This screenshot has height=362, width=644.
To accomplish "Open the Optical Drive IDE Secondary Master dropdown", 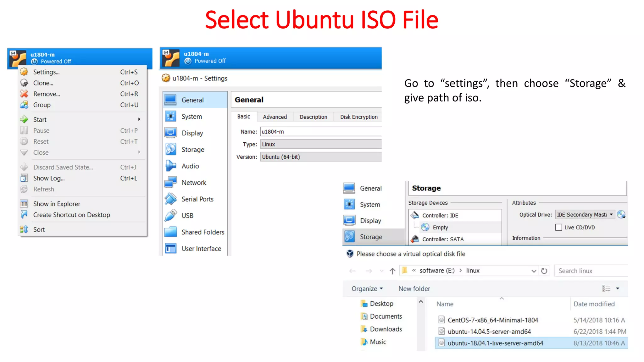I will click(x=585, y=215).
